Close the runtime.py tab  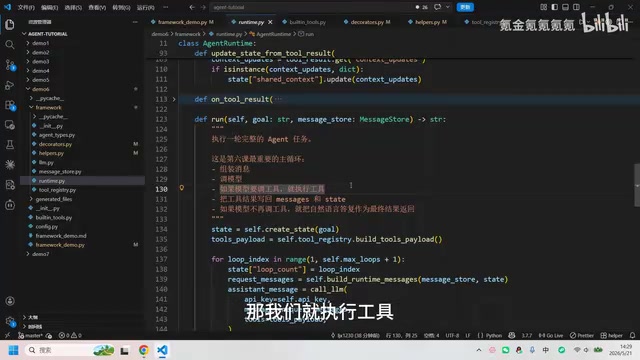coord(270,22)
